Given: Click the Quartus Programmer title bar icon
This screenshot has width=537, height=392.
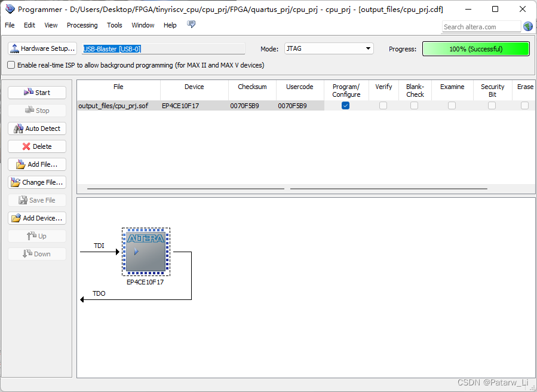Looking at the screenshot, I should point(10,9).
